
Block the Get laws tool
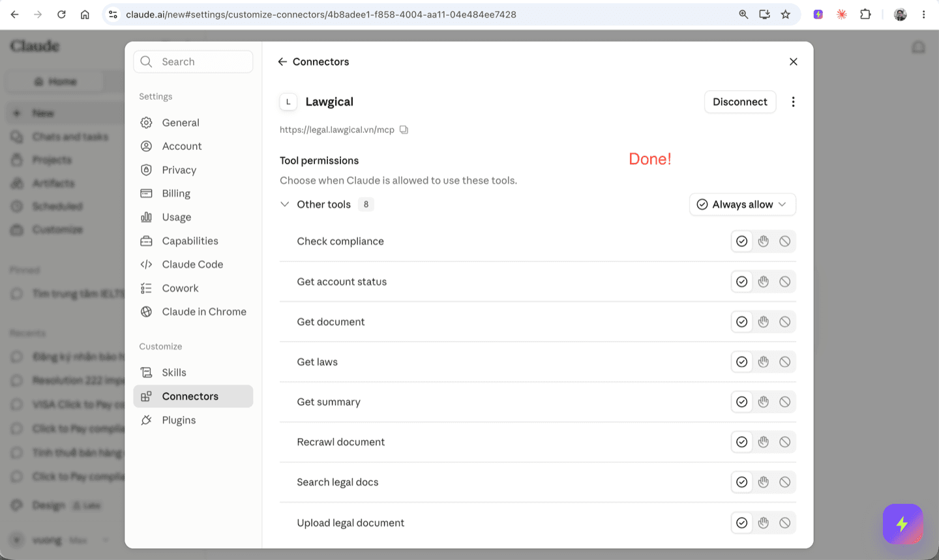point(785,362)
